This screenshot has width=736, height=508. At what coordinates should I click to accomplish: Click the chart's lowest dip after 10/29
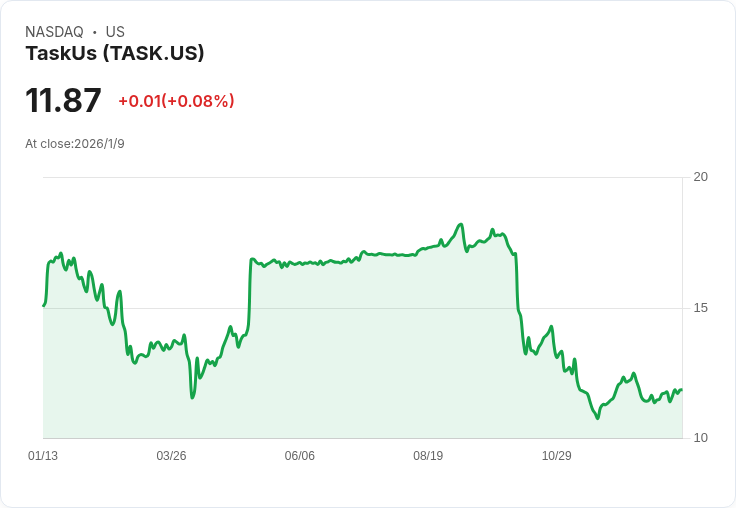click(598, 418)
